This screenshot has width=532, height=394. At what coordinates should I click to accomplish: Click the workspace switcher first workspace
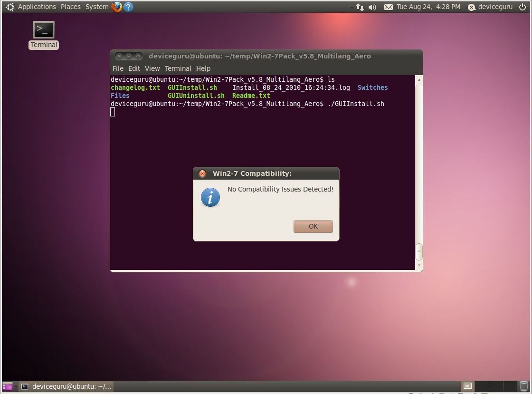pyautogui.click(x=467, y=386)
